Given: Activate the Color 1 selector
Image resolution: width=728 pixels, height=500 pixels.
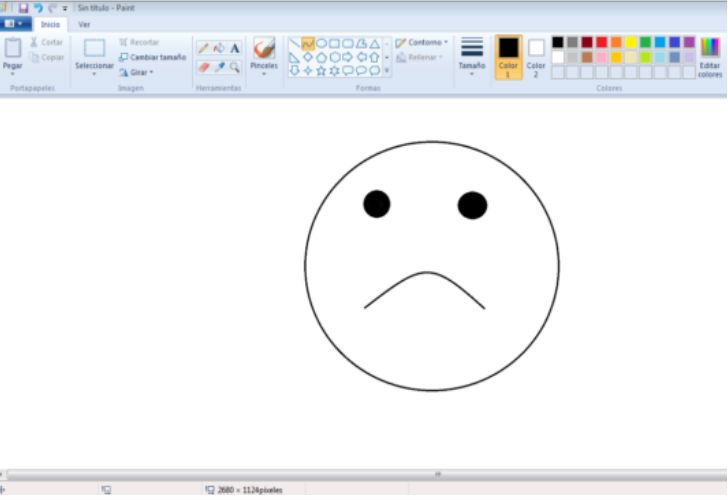Looking at the screenshot, I should (508, 57).
